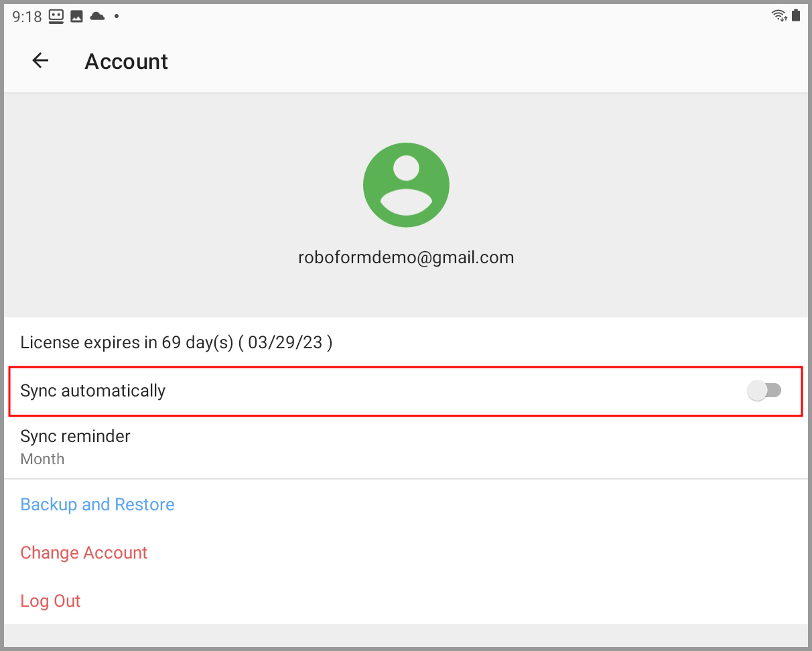Select Change Account

point(84,553)
